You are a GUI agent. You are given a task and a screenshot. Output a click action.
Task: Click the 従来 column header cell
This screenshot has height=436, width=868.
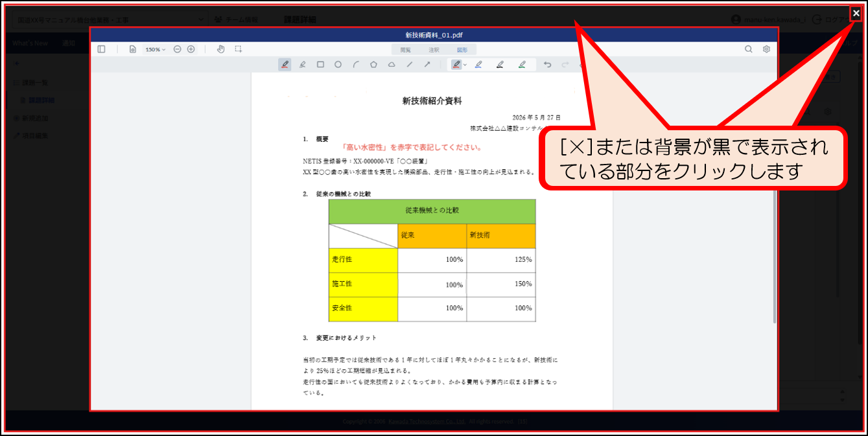[x=432, y=236]
